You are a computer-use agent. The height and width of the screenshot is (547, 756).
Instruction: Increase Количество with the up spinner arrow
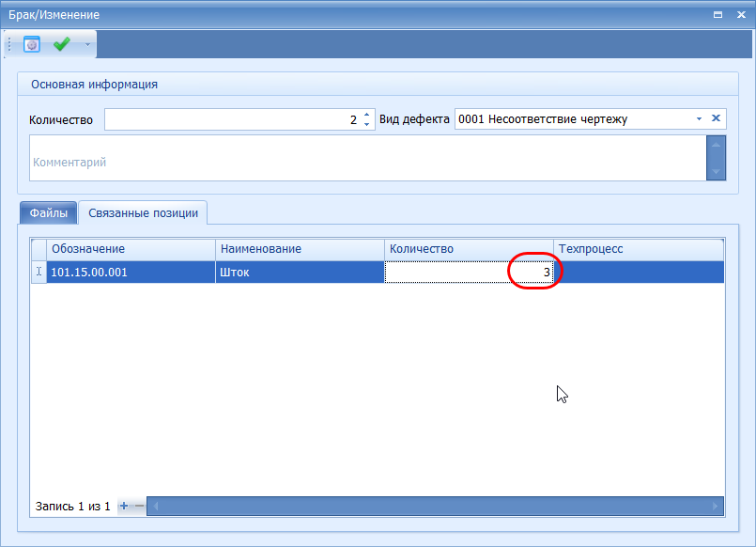tap(366, 115)
